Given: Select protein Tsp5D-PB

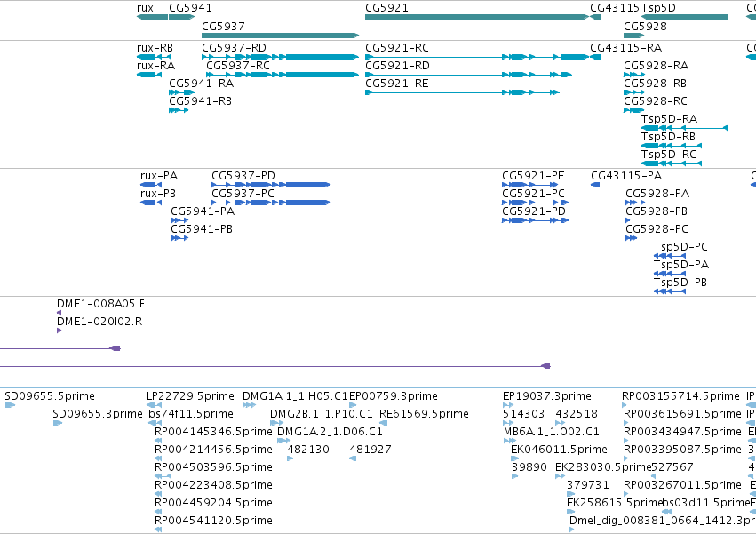Looking at the screenshot, I should 680,283.
